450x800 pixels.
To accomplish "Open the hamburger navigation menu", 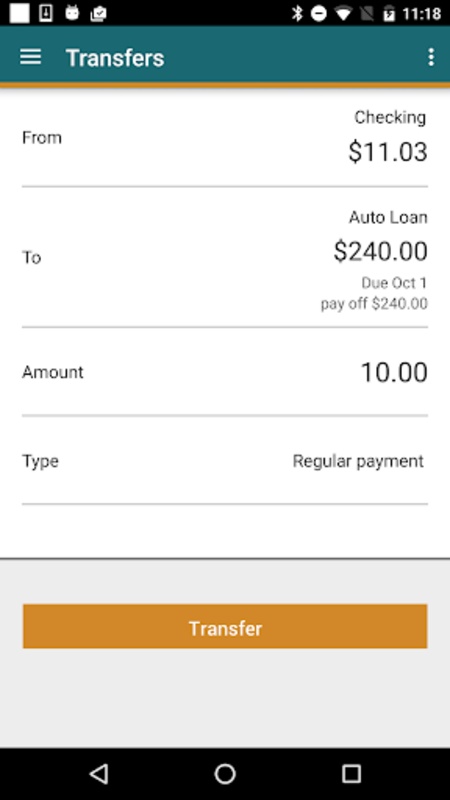I will pyautogui.click(x=31, y=57).
